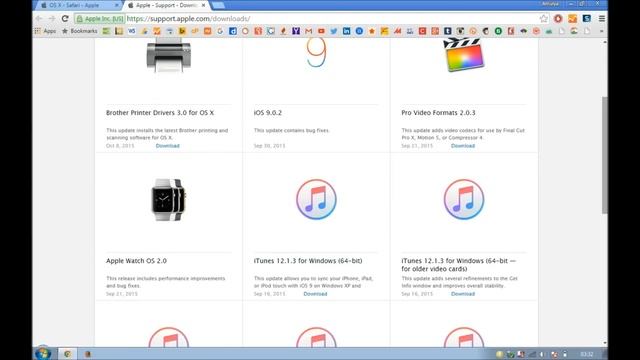Open iTunes 12.1.3 older video cards title

[x=459, y=265]
